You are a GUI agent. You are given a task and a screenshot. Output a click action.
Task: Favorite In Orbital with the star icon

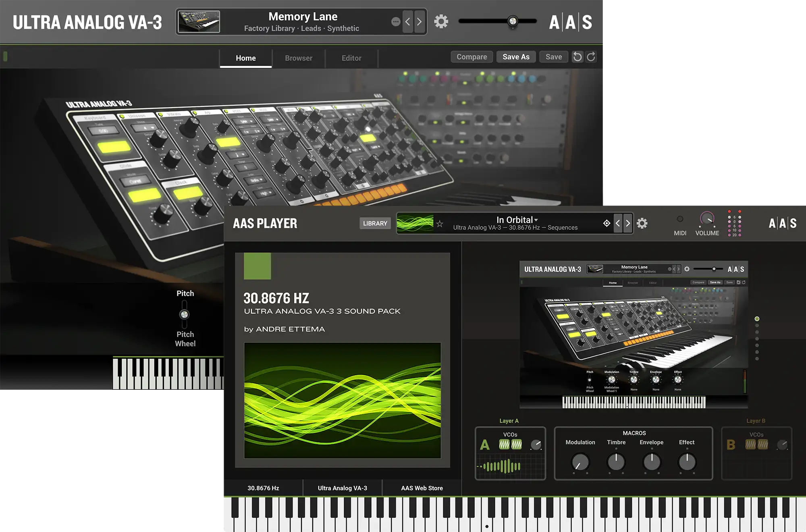(439, 224)
